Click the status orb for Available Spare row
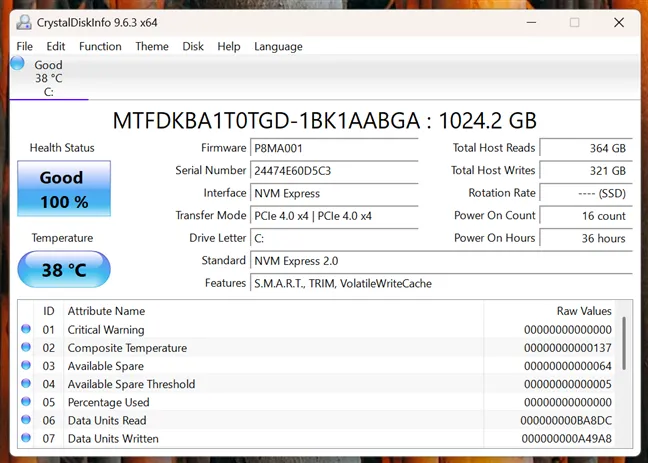The height and width of the screenshot is (463, 648). [x=26, y=365]
